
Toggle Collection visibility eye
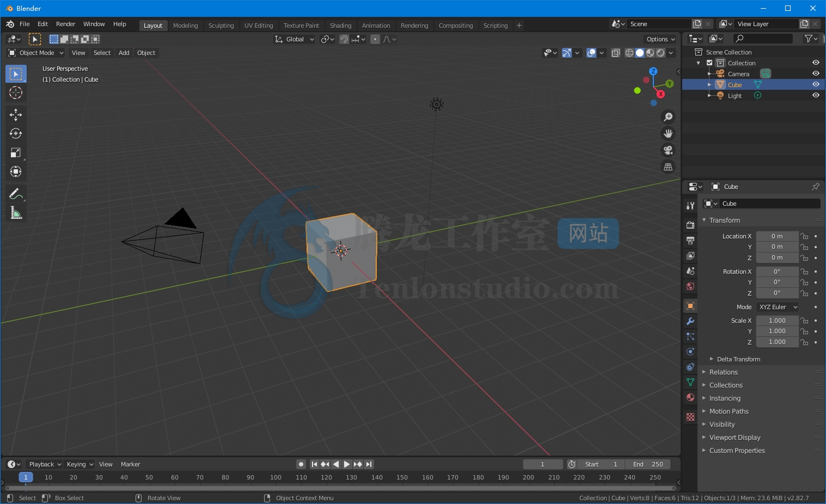point(816,63)
